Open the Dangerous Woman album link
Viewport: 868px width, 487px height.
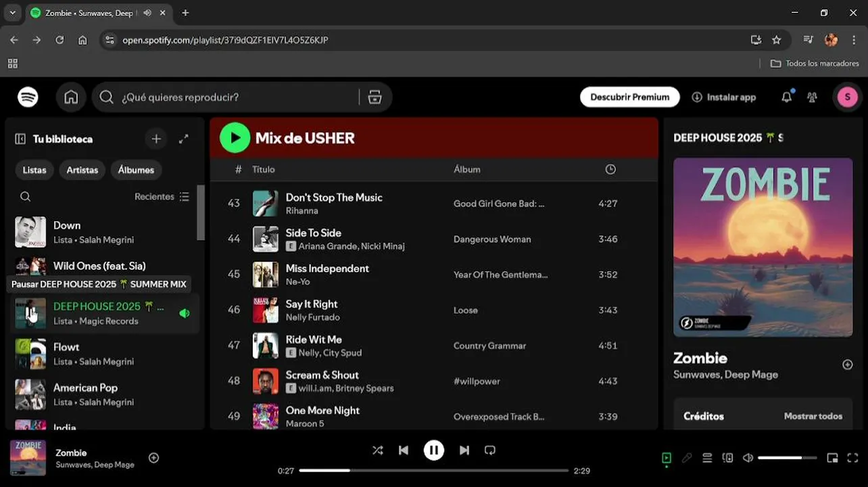492,239
